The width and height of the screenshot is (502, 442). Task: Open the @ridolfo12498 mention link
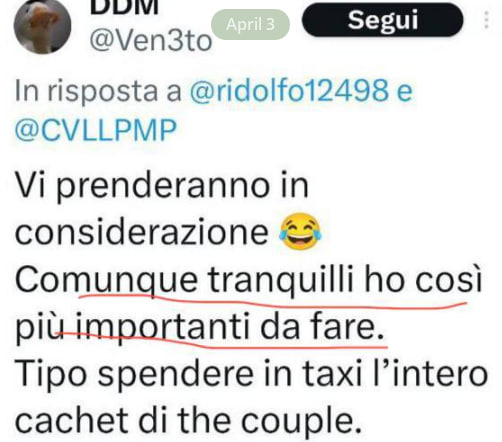pyautogui.click(x=289, y=91)
